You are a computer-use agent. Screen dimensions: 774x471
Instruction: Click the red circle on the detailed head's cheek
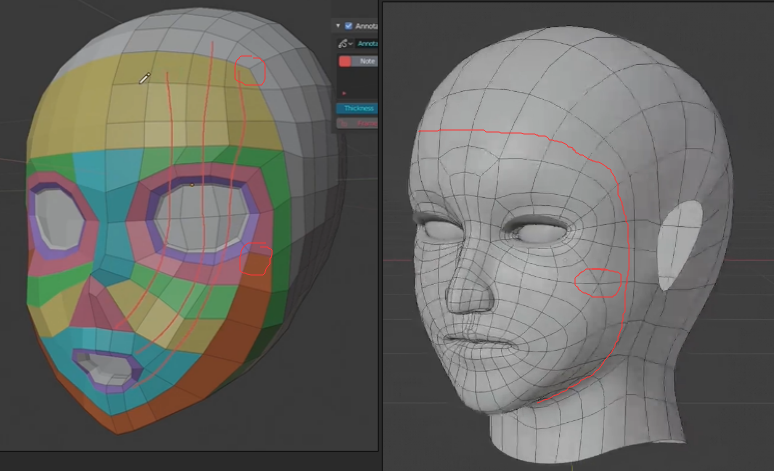(x=598, y=284)
